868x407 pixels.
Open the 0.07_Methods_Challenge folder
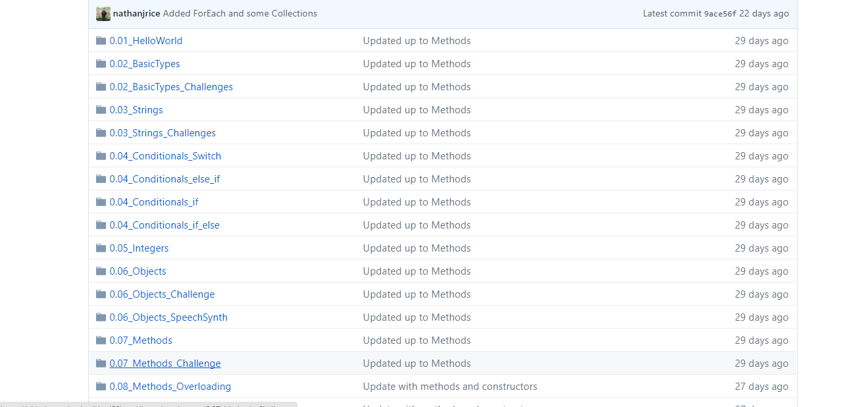coord(165,364)
